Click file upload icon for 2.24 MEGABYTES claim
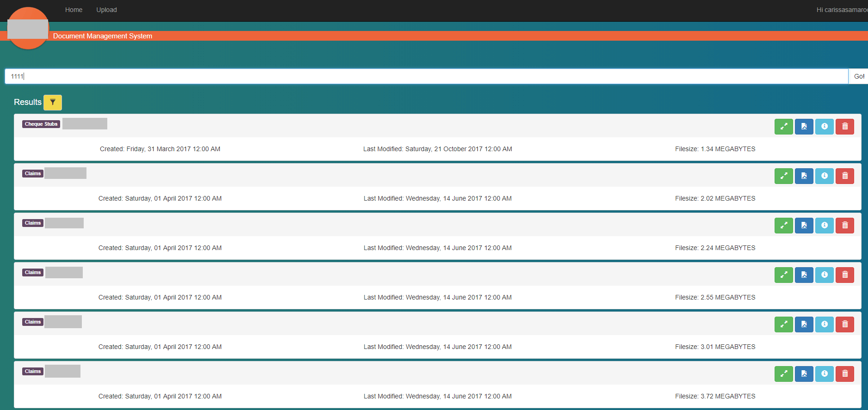The width and height of the screenshot is (868, 410). click(804, 225)
